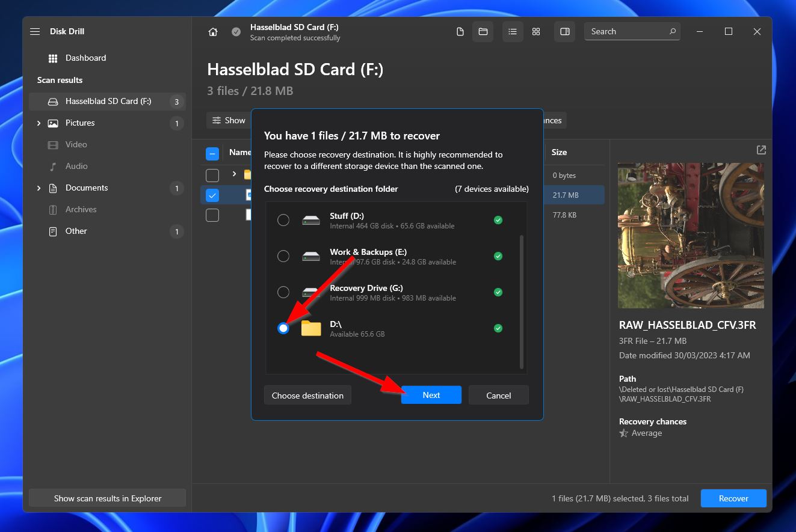The height and width of the screenshot is (532, 796).
Task: Toggle the preview panel icon
Action: (x=565, y=32)
